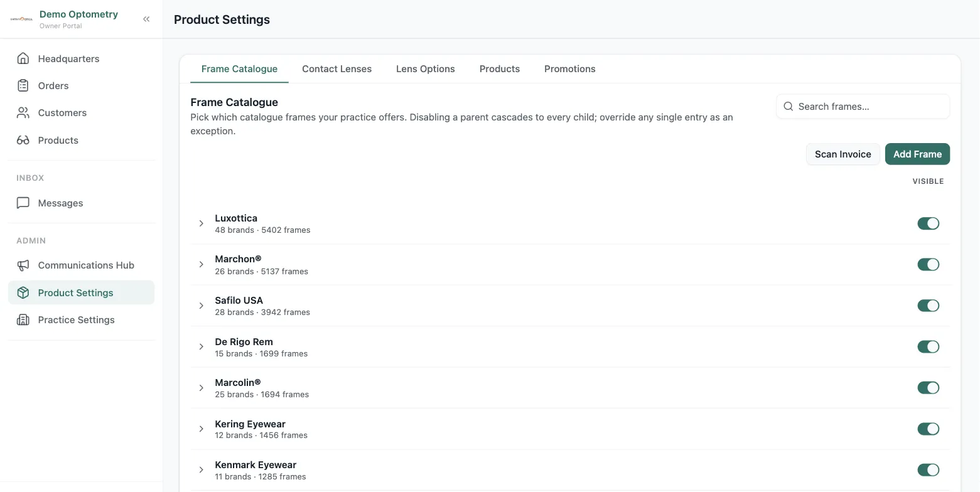980x492 pixels.
Task: Select the Frame Catalogue tab
Action: 239,69
